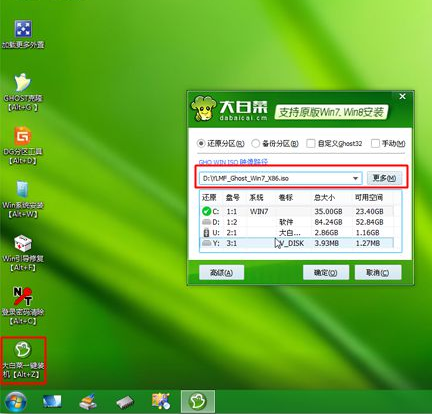
Task: Select the 还原分区 radio button
Action: point(201,144)
